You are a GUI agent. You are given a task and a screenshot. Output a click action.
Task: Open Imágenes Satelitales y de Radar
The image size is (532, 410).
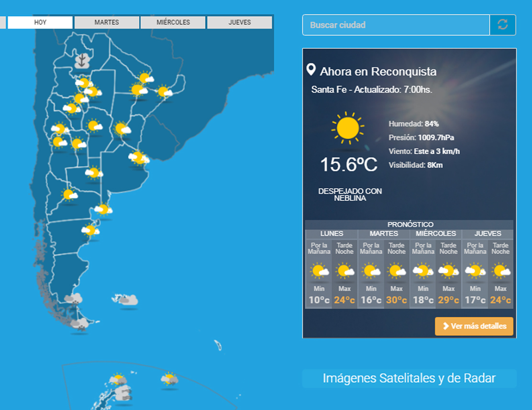click(409, 378)
